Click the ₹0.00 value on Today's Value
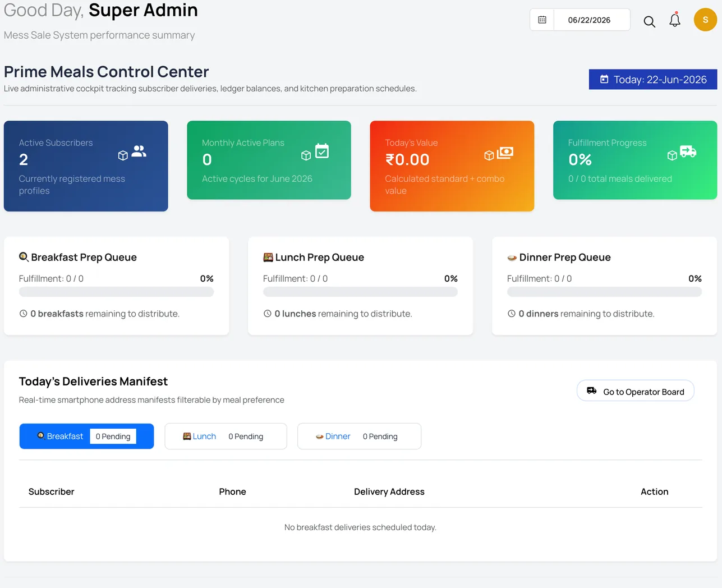 coord(407,160)
